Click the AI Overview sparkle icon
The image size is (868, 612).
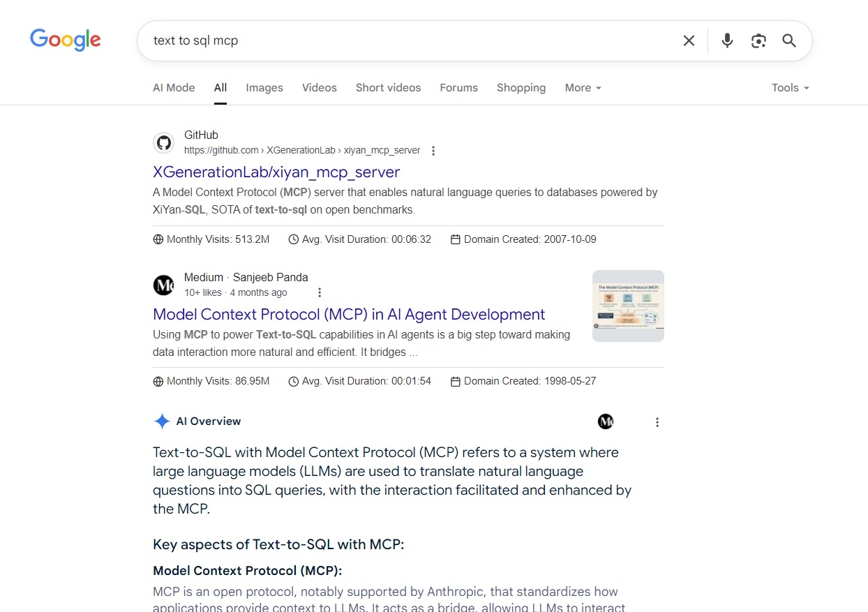point(162,421)
